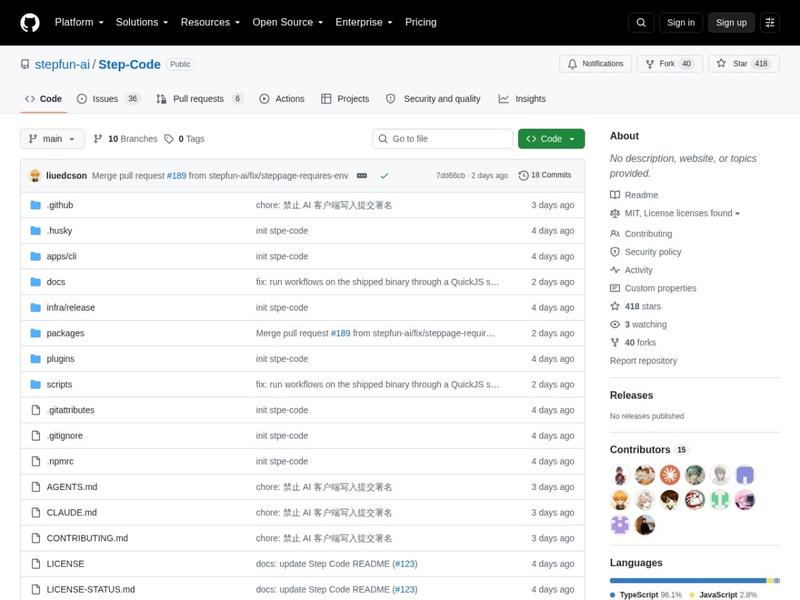Open the 40 forks link

633,342
